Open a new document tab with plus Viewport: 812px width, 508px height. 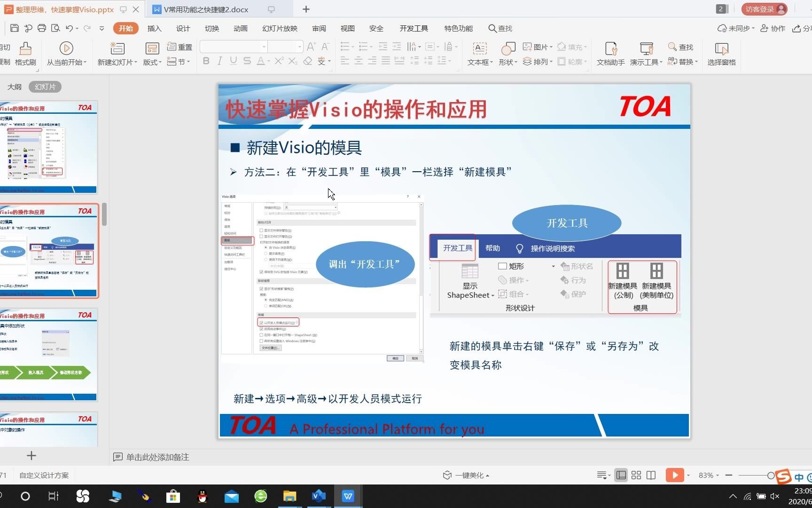[306, 9]
